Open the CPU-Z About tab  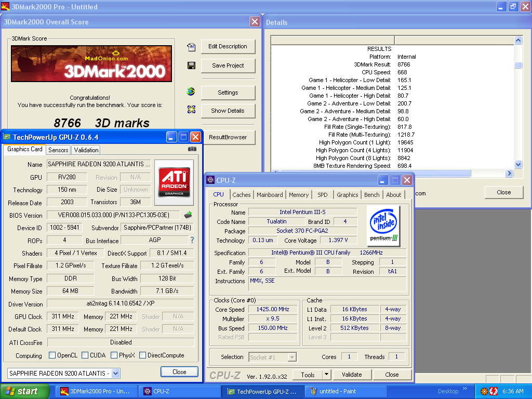click(394, 195)
